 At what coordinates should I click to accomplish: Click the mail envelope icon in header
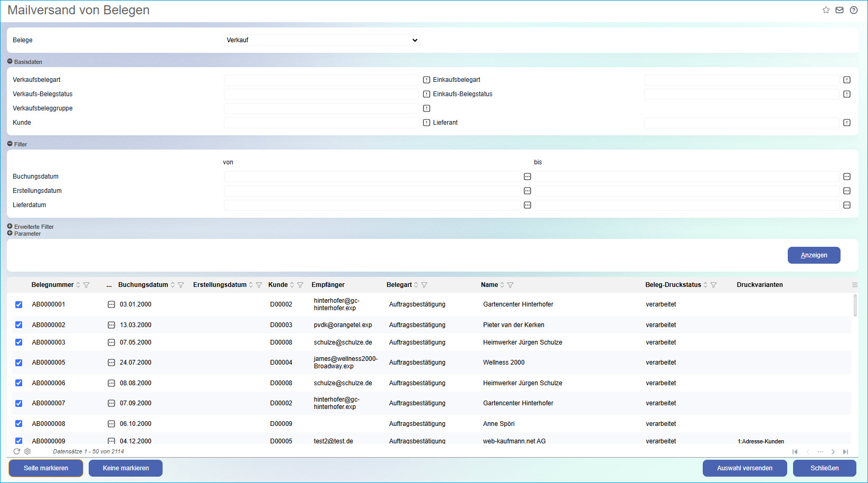click(839, 10)
